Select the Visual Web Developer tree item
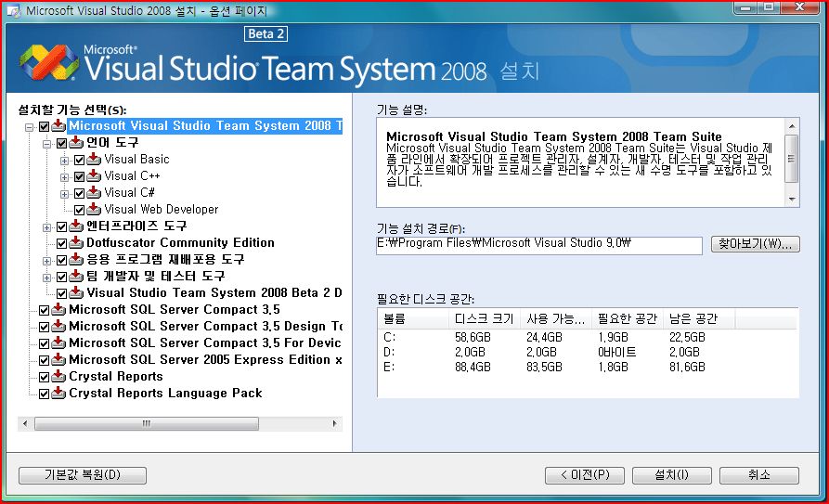The image size is (829, 504). pos(162,210)
